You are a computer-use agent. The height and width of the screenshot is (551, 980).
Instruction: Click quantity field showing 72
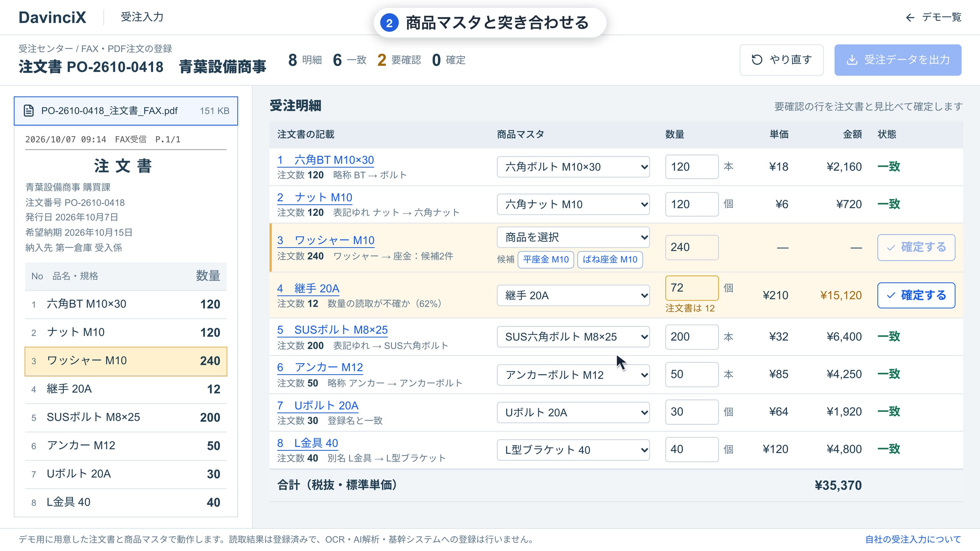692,288
